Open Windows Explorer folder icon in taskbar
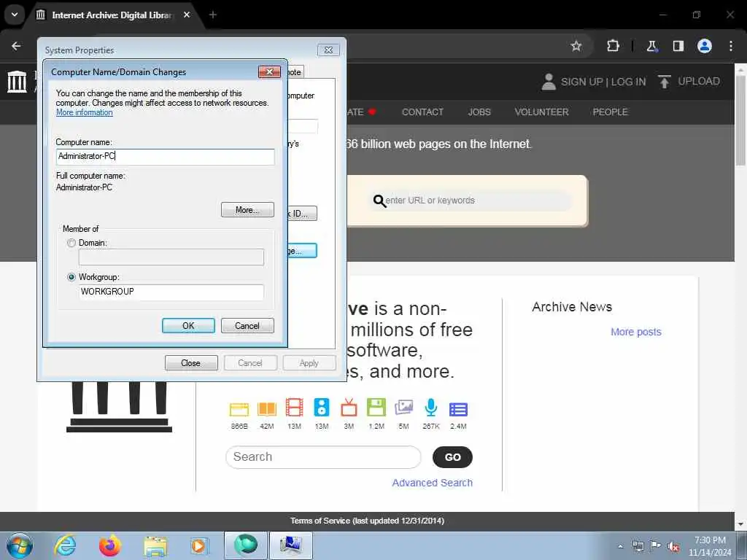 155,546
